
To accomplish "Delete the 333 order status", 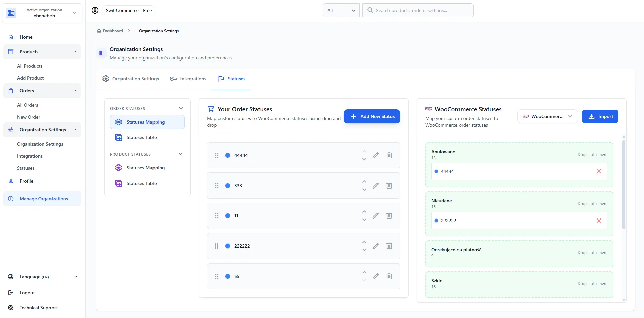I will click(389, 185).
